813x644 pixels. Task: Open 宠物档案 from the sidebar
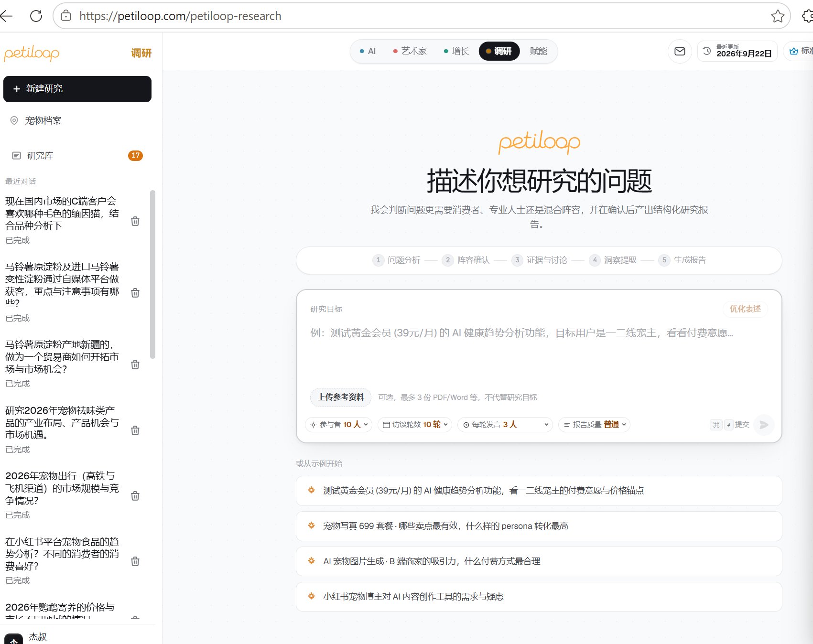point(77,120)
